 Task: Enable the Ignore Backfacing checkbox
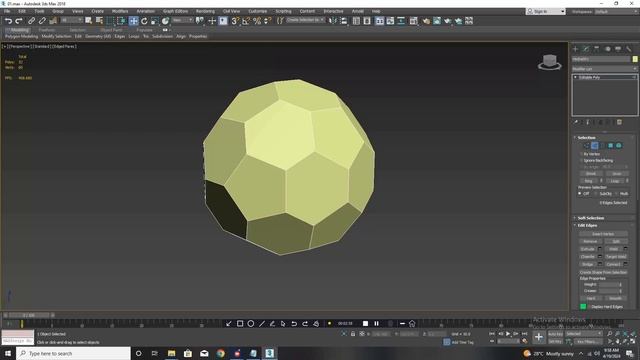581,160
